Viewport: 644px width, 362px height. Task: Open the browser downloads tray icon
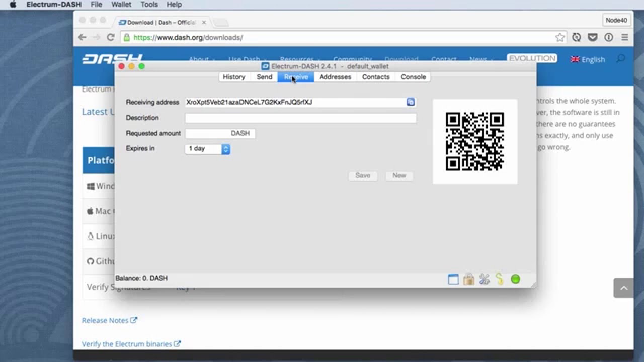pyautogui.click(x=592, y=37)
